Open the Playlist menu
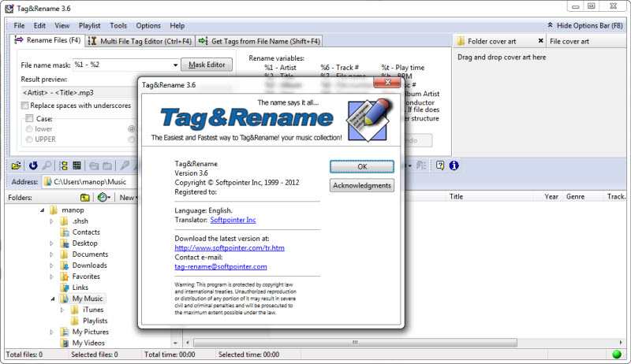 tap(89, 25)
